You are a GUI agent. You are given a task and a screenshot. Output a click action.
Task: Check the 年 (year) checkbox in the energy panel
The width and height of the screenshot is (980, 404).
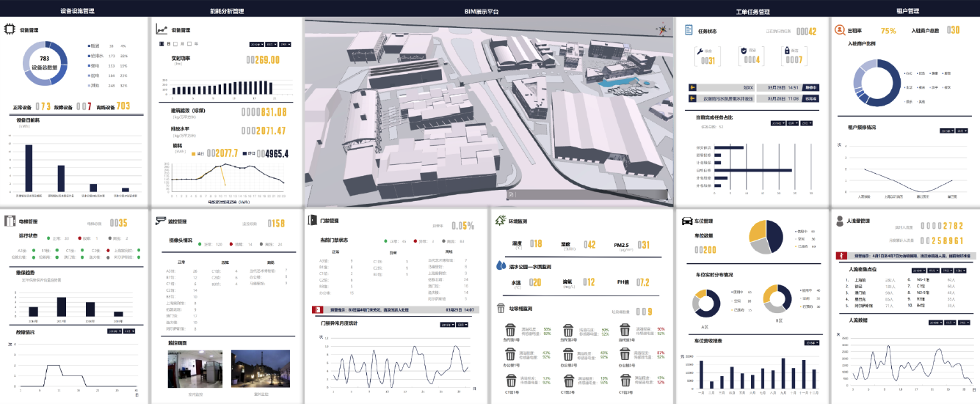[x=189, y=44]
